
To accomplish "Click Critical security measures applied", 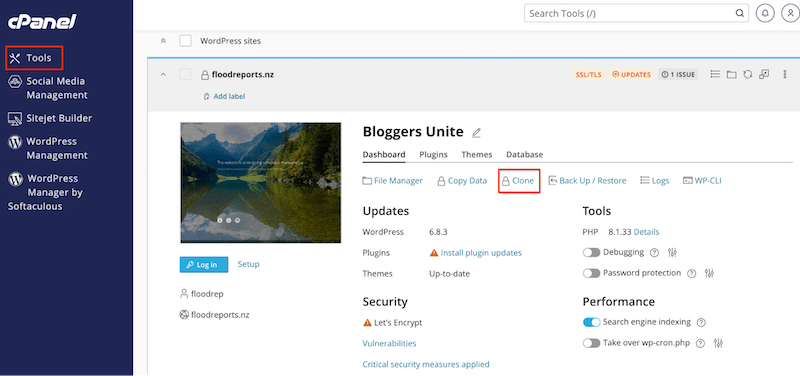I will click(x=426, y=365).
